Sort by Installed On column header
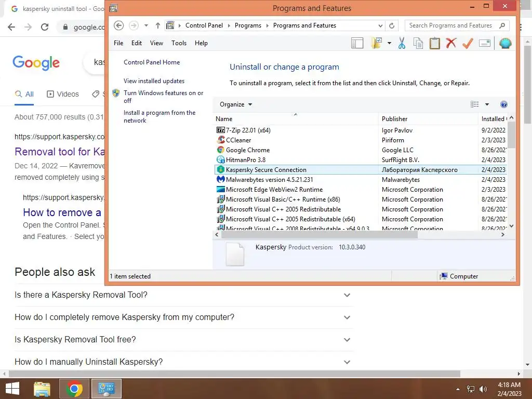This screenshot has width=532, height=399. (x=493, y=119)
